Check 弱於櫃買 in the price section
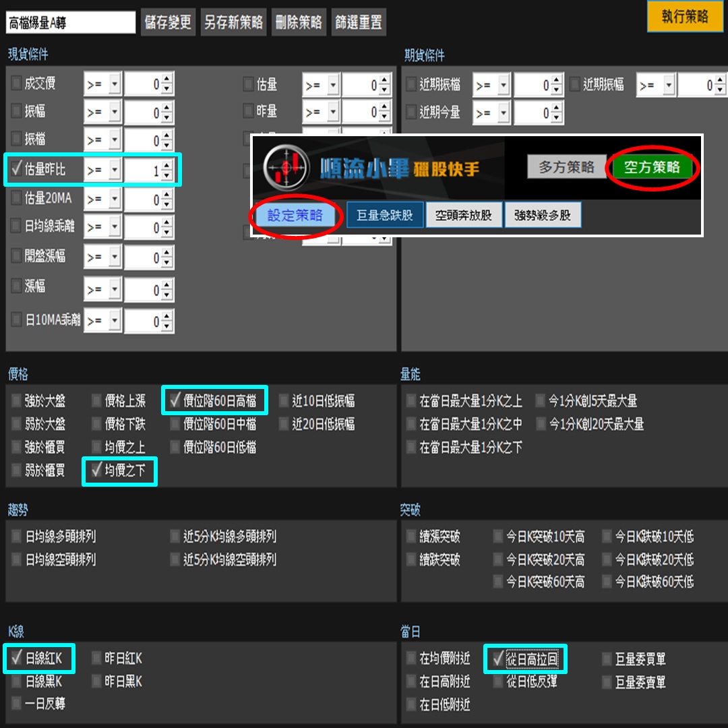 (x=16, y=470)
